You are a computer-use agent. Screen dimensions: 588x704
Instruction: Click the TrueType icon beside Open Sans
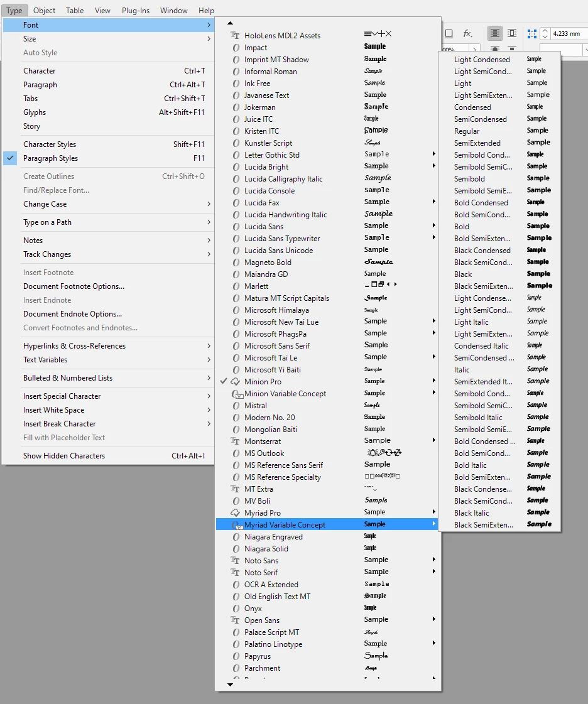[x=235, y=620]
